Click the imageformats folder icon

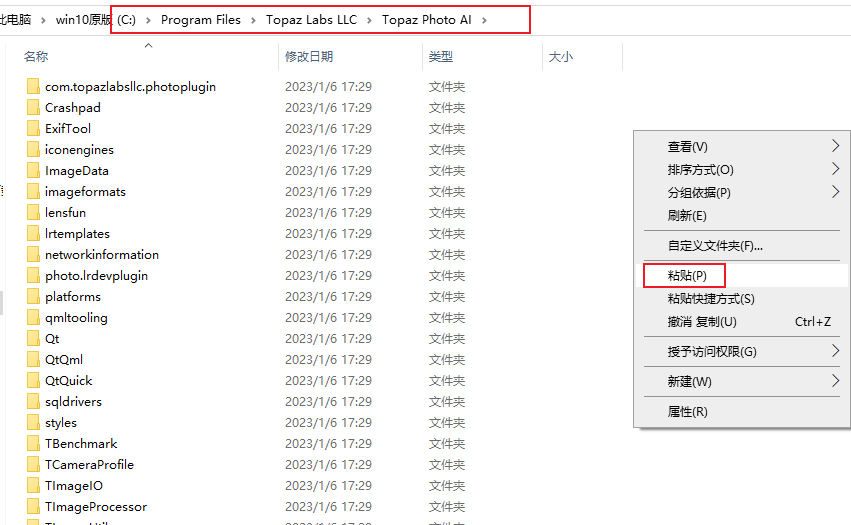[x=33, y=192]
